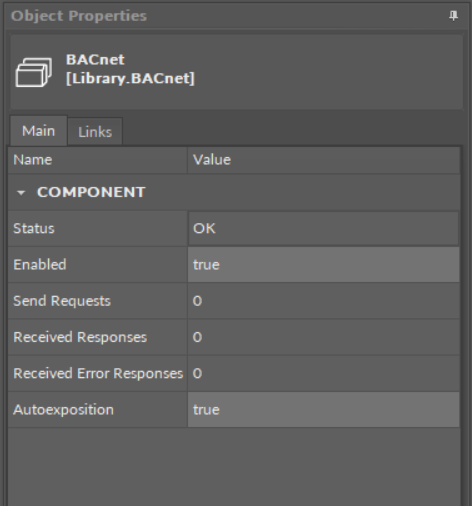
Task: Click the Status property name
Action: pyautogui.click(x=34, y=229)
